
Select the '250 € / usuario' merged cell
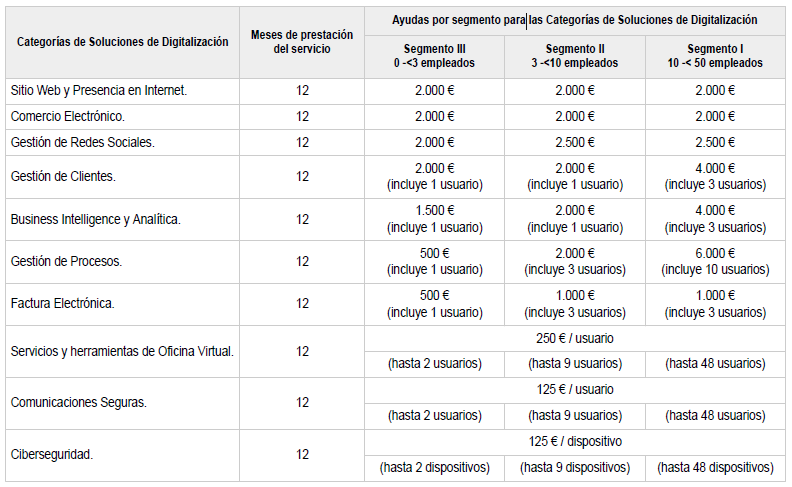(575, 338)
